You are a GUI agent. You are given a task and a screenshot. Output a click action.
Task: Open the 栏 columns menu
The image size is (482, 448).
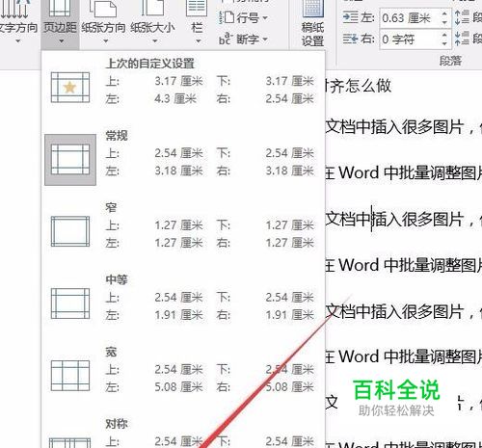pyautogui.click(x=197, y=22)
